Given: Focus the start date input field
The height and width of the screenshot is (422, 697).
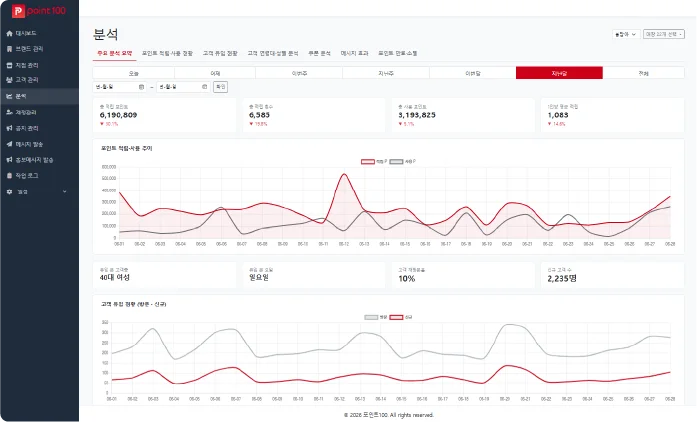Looking at the screenshot, I should pos(120,87).
